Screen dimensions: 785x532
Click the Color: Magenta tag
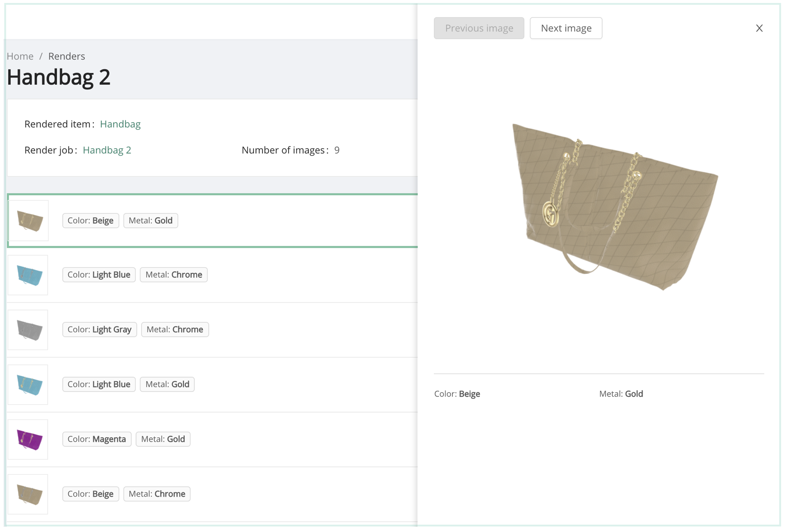tap(97, 439)
